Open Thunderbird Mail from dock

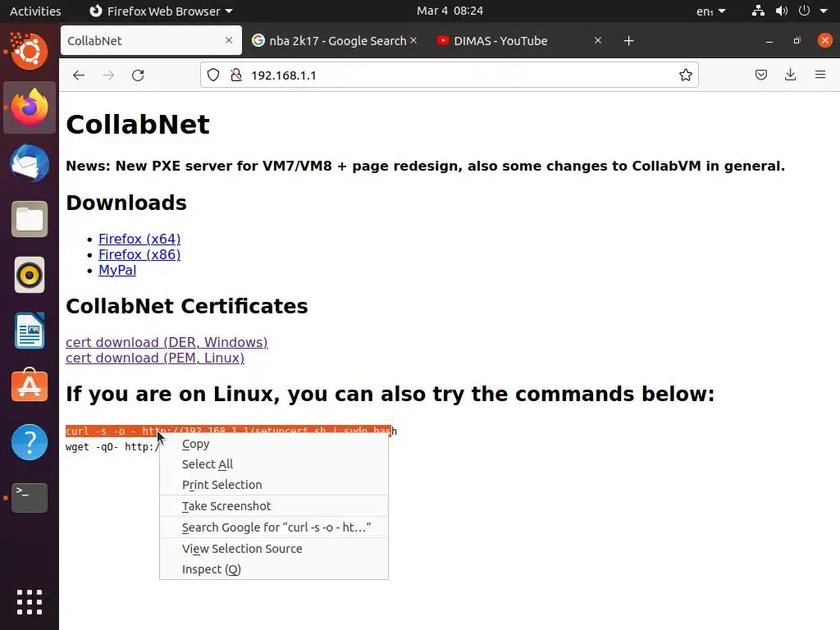point(30,163)
